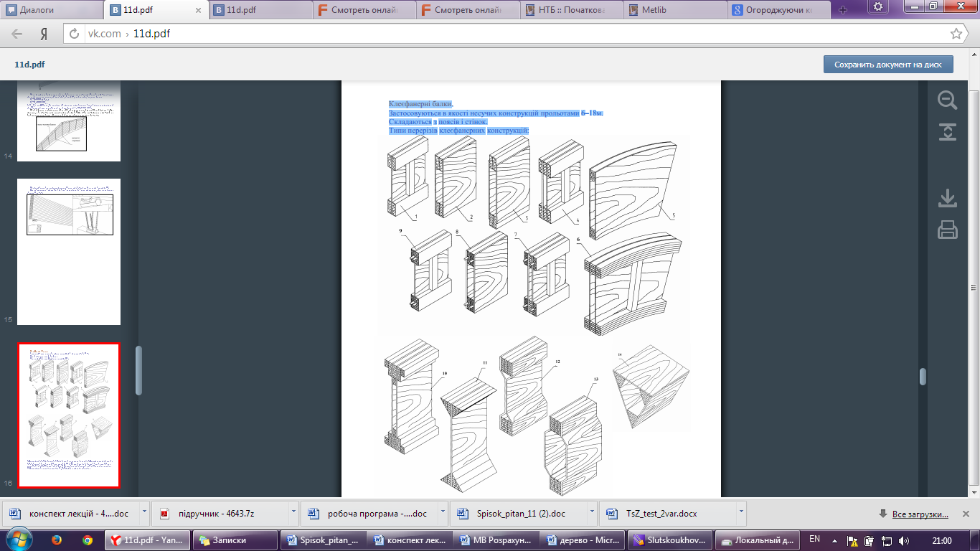Print the document via printer icon

point(948,230)
